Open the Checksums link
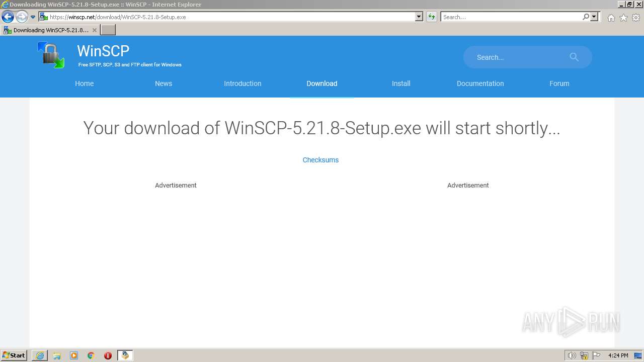The width and height of the screenshot is (644, 362). (320, 160)
